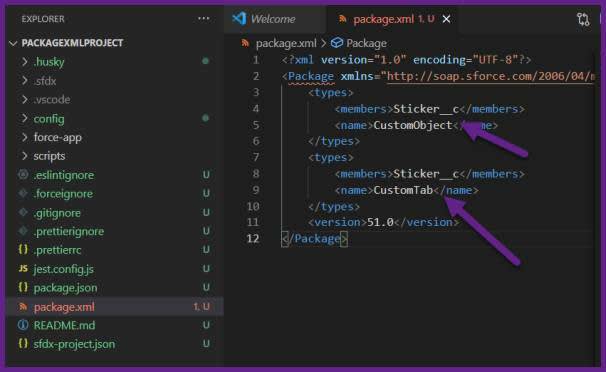Viewport: 606px width, 372px height.
Task: Click line number 12 in the gutter
Action: (253, 238)
